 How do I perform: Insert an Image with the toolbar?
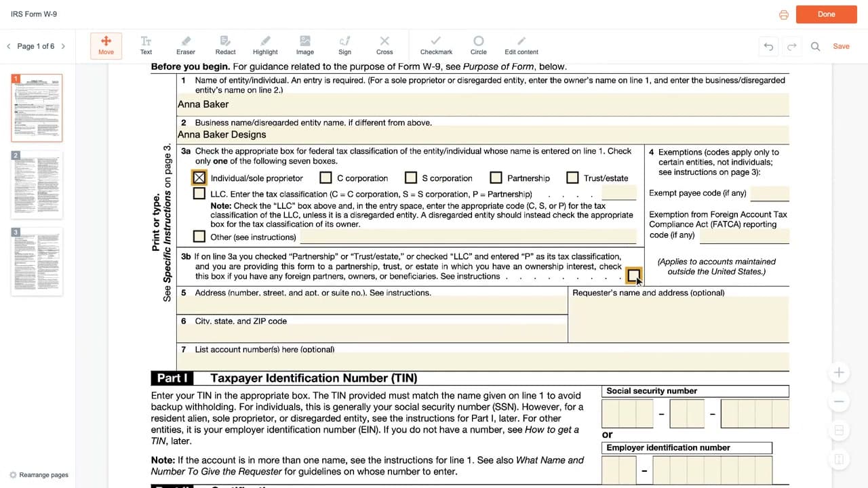tap(305, 45)
